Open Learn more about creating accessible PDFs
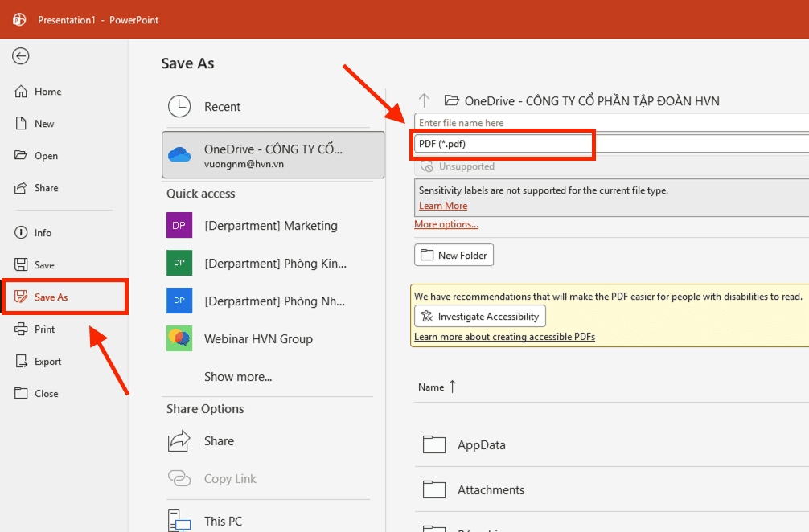This screenshot has width=809, height=532. click(x=504, y=337)
